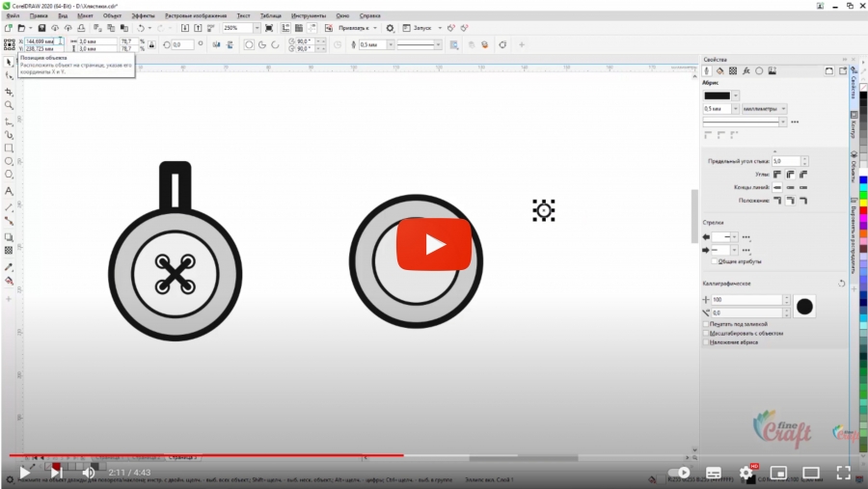Viewport: 868px width, 489px height.
Task: Open the Outline tab icon in Properties
Action: click(x=707, y=70)
